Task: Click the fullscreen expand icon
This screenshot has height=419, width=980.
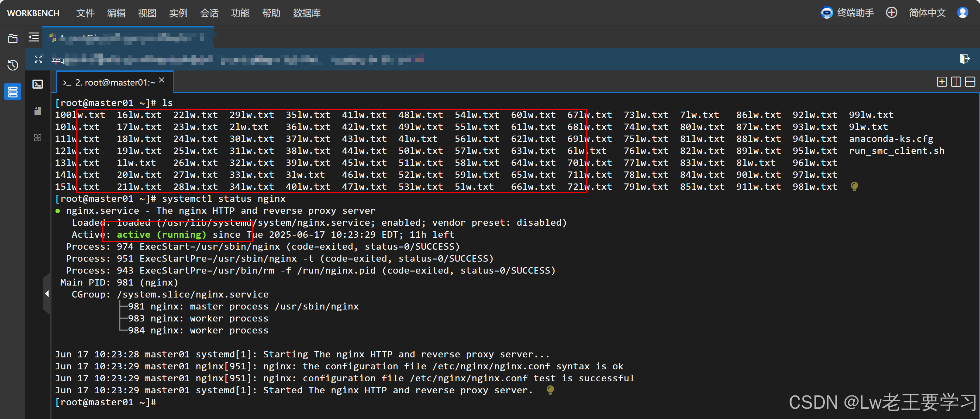Action: [38, 59]
